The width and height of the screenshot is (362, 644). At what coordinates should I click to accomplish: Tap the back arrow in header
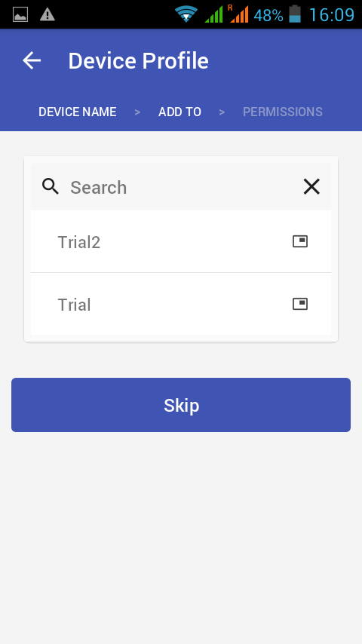pyautogui.click(x=32, y=60)
